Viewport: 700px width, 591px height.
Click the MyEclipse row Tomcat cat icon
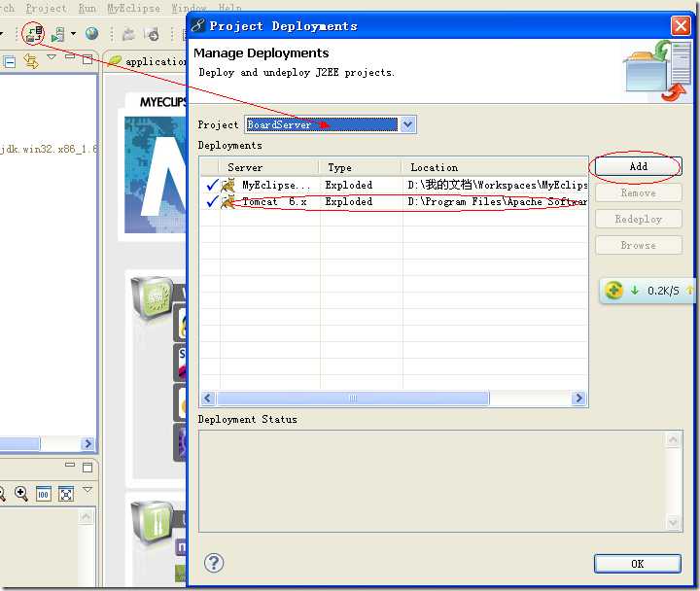tap(228, 185)
